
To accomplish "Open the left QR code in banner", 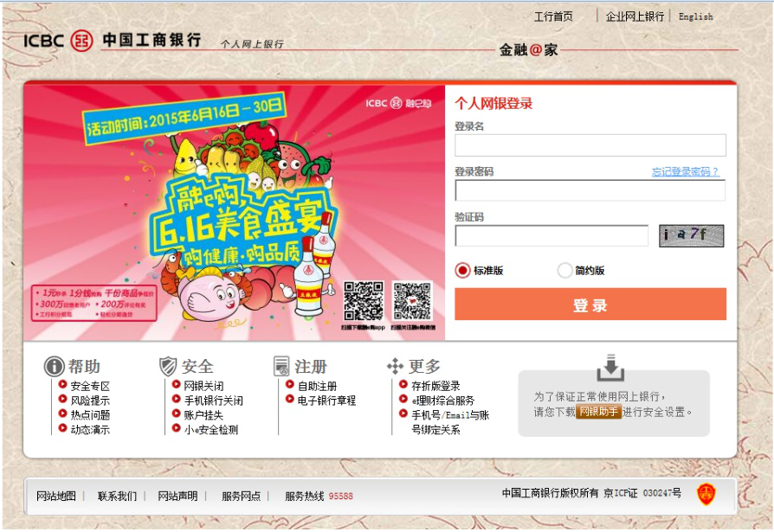I will tap(364, 301).
